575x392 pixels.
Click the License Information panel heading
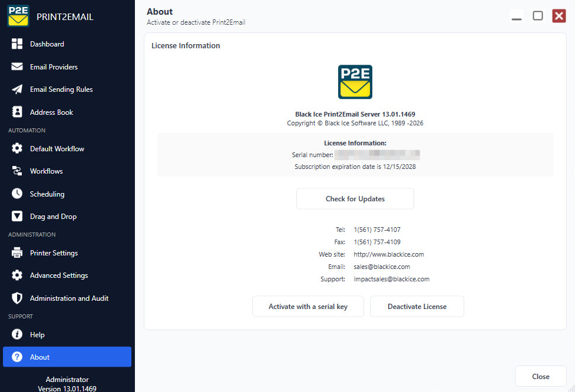[x=186, y=45]
